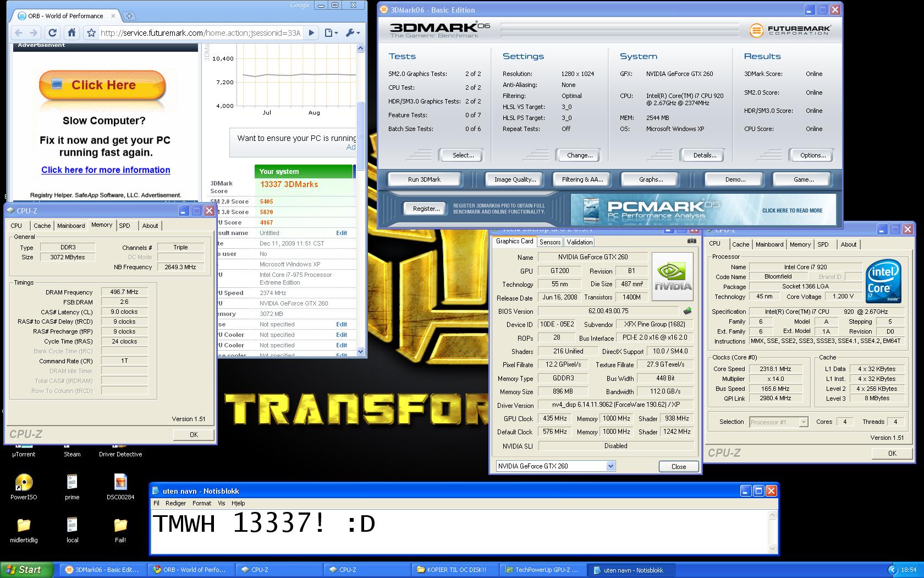
Task: Open About tab in left CPU-Z window
Action: click(x=150, y=226)
